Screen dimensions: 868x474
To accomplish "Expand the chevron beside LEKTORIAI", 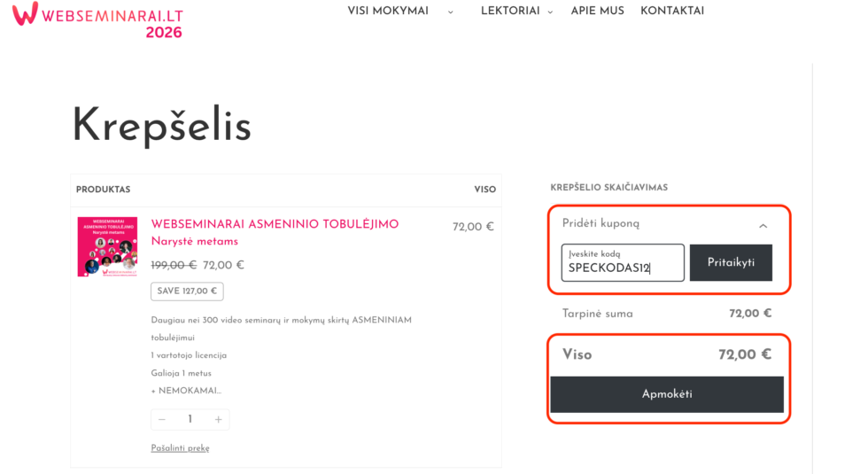I will pos(550,12).
